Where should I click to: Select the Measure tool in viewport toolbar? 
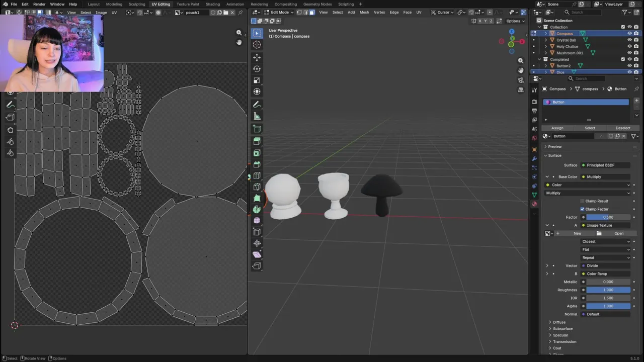click(257, 116)
